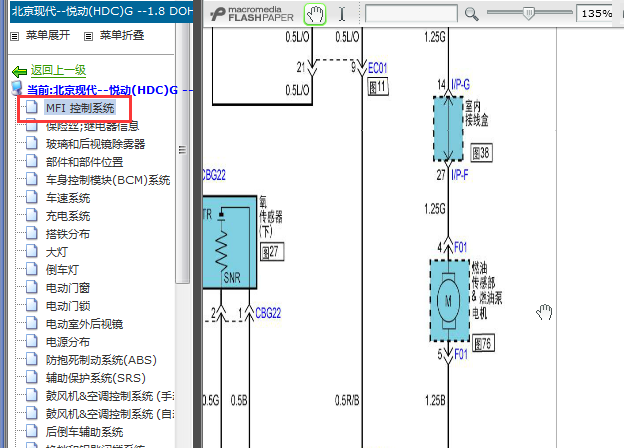The image size is (624, 448).
Task: Click the 菜单展开 expand-all icon
Action: coord(15,37)
